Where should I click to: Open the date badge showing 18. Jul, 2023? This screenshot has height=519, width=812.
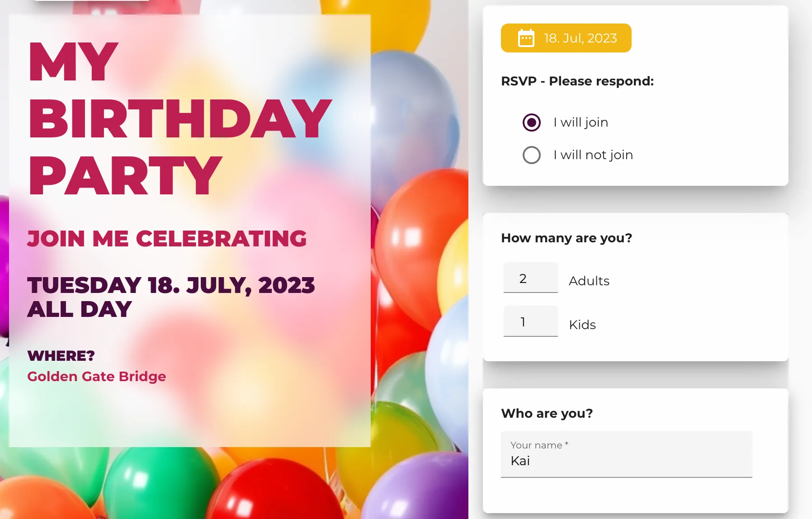(566, 38)
